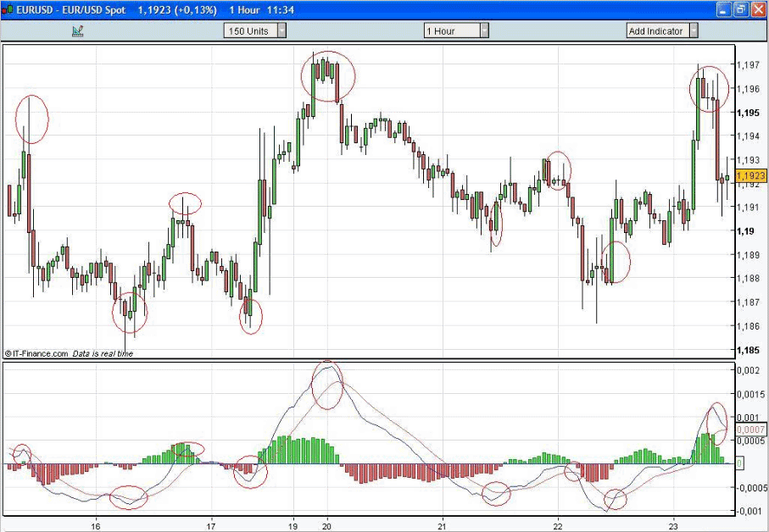
Task: Click the 1,189 price axis label
Action: coord(748,254)
